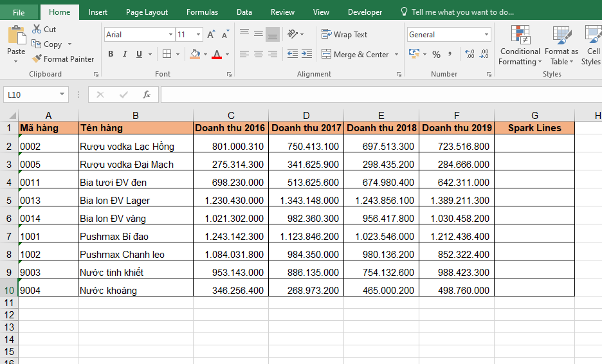Toggle Wrap Text for selected cells
The image size is (602, 364).
pyautogui.click(x=345, y=35)
